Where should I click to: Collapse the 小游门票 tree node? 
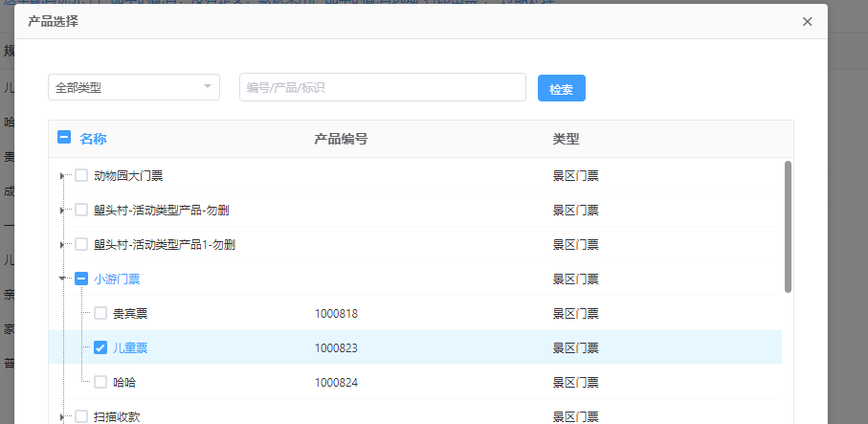(x=63, y=279)
